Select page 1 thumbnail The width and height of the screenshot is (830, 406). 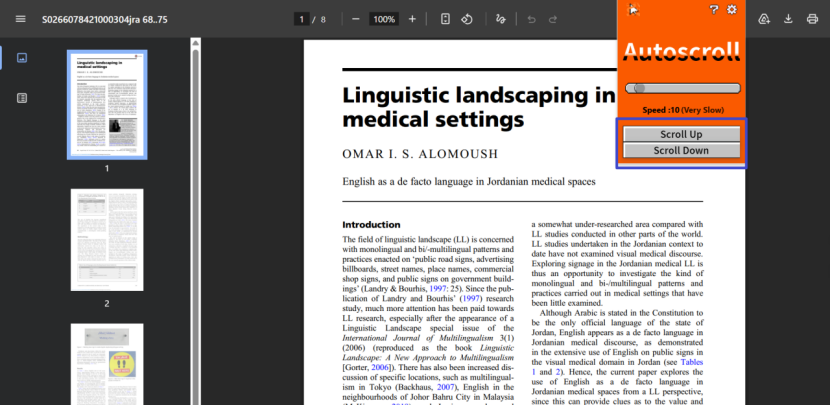click(107, 105)
